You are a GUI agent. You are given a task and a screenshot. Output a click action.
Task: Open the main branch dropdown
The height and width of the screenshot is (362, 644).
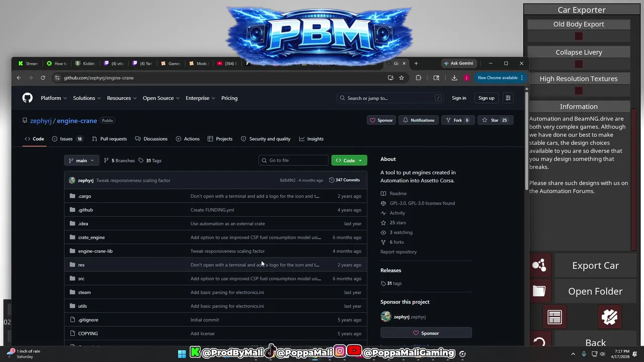pyautogui.click(x=81, y=160)
